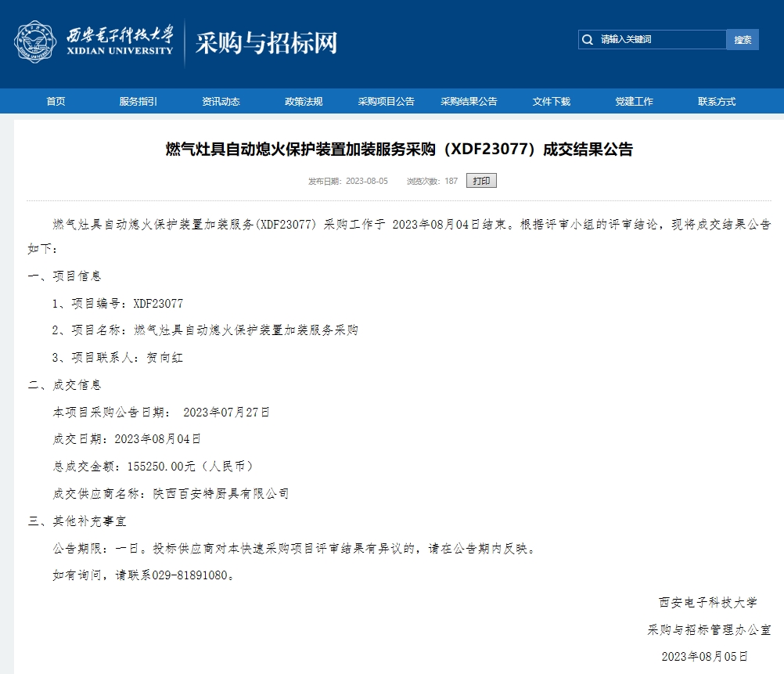Click the 项目编号: XDF23077 line
Screen dimensions: 784x674
[118, 303]
